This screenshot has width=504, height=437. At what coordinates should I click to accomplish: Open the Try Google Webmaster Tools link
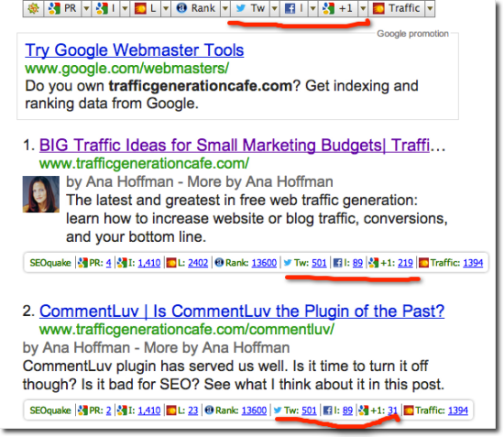(x=135, y=50)
